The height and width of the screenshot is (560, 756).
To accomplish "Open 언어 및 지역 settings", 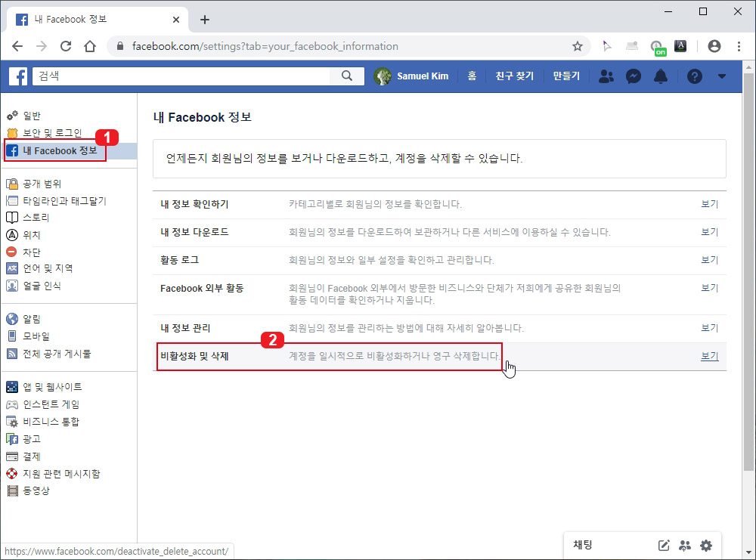I will point(48,268).
